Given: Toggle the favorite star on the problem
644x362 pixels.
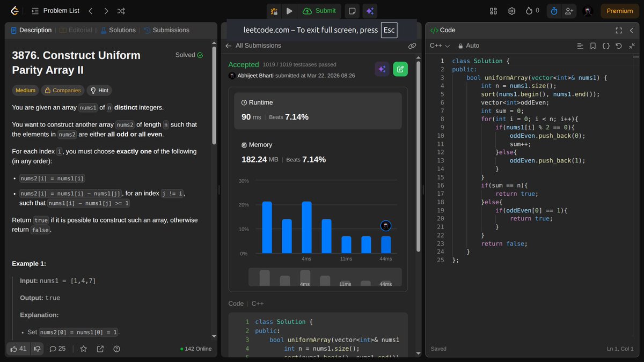Looking at the screenshot, I should (84, 349).
